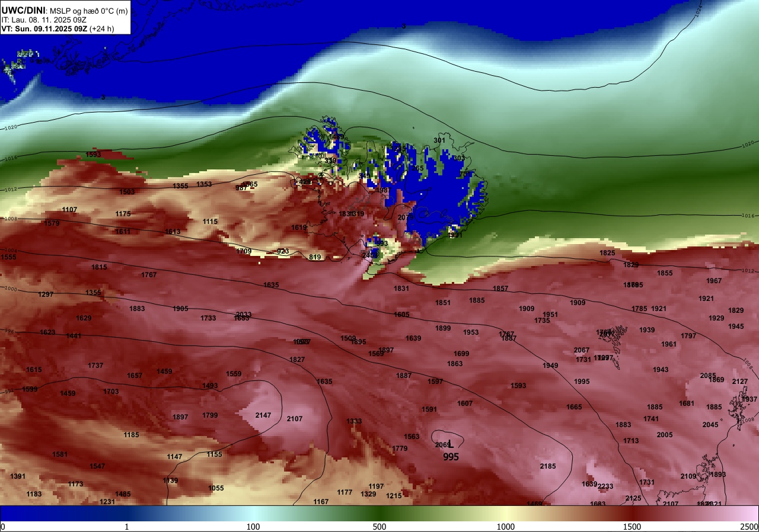Click the 1851 height value
This screenshot has height=532, width=759.
point(443,303)
